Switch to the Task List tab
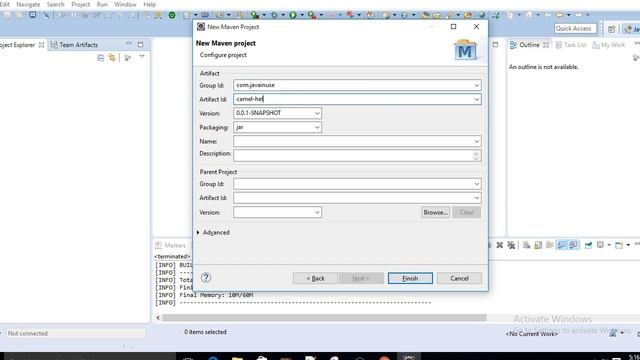This screenshot has height=360, width=640. click(571, 45)
